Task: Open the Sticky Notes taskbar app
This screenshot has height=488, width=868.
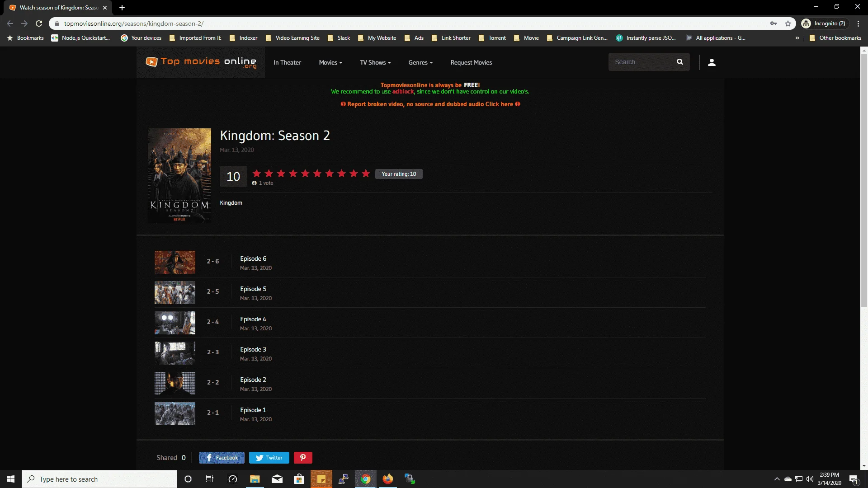Action: pyautogui.click(x=321, y=479)
